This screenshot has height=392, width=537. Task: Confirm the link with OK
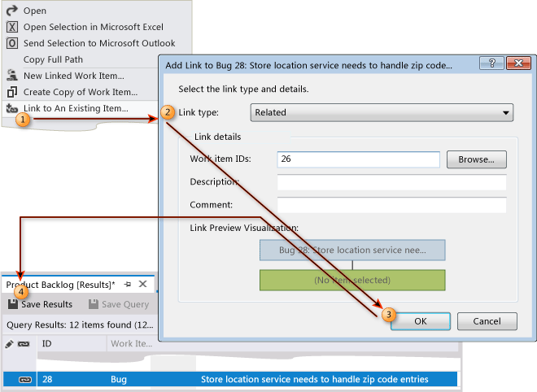421,321
